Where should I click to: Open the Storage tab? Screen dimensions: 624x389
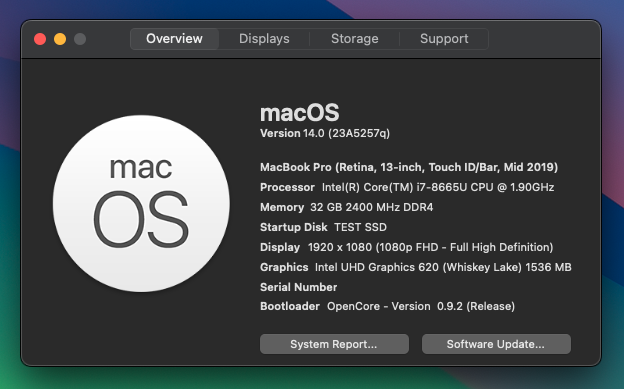[x=355, y=39]
